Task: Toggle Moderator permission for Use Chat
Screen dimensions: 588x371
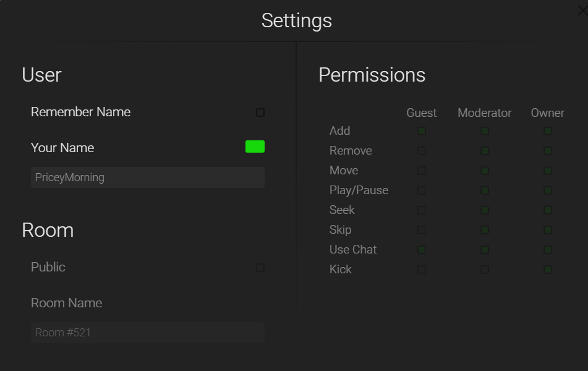Action: point(485,250)
